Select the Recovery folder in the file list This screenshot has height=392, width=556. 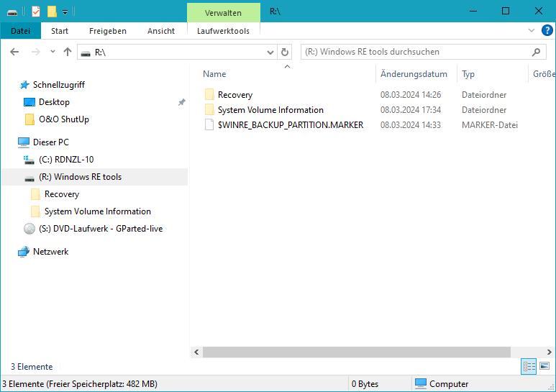point(235,95)
